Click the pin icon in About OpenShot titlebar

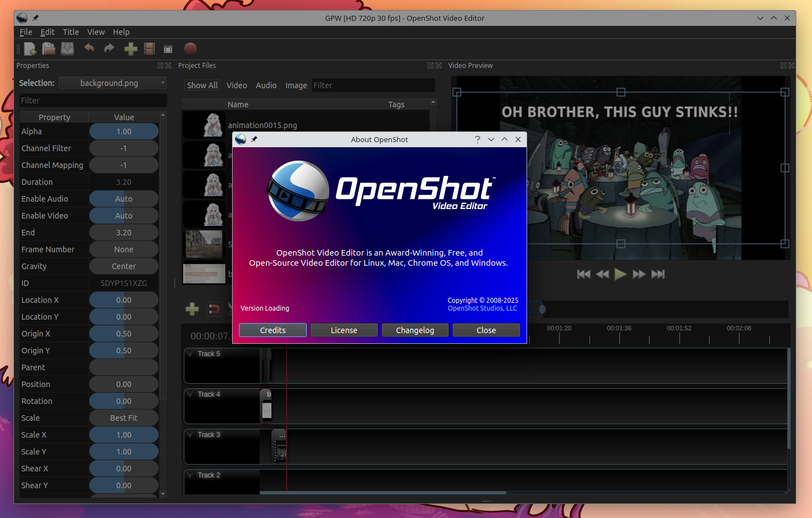tap(254, 139)
